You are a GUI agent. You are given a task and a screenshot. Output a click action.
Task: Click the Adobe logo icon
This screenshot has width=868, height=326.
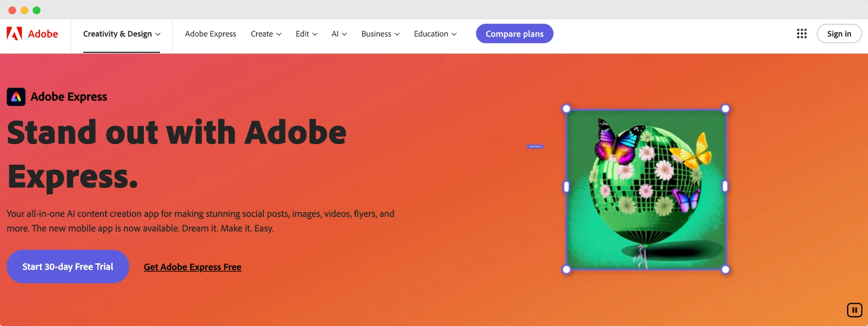(x=14, y=34)
